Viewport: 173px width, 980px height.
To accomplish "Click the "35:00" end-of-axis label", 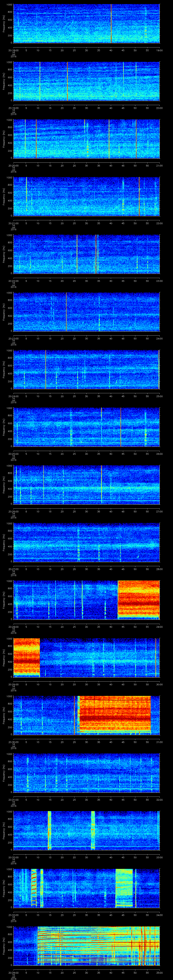I will click(x=160, y=972).
